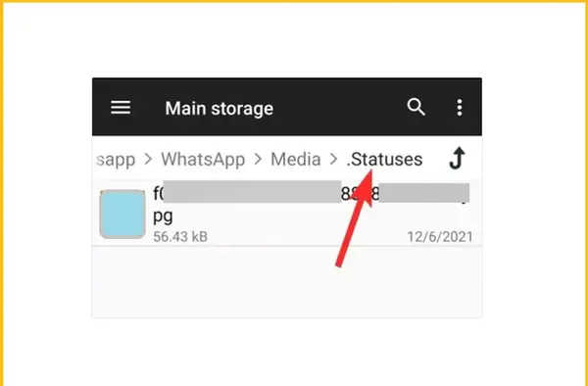Select the truncated 'sapp' breadcrumb
588x386 pixels.
(x=116, y=160)
